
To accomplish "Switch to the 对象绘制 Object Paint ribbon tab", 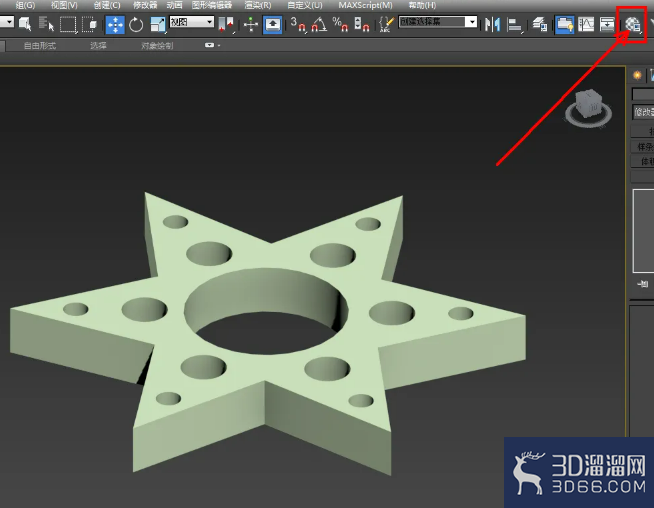I will (x=157, y=45).
